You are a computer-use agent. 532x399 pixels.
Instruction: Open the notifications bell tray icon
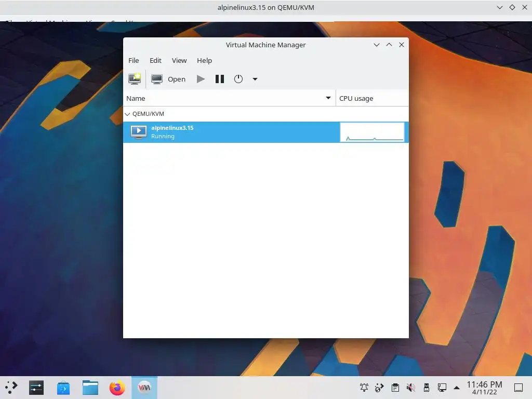364,388
